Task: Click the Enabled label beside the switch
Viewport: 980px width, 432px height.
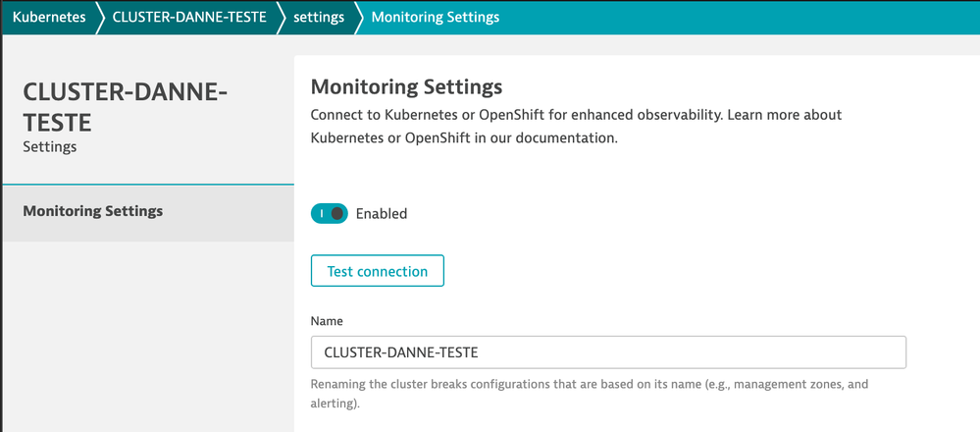Action: [x=381, y=213]
